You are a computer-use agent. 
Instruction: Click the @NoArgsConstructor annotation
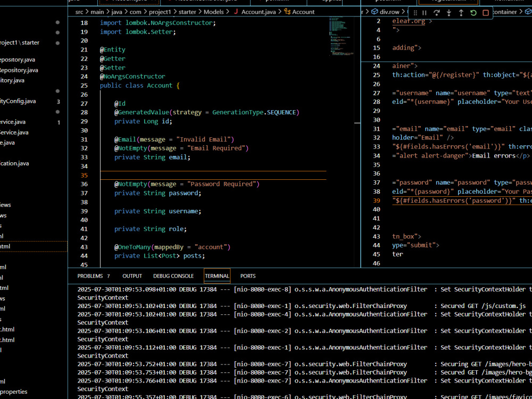(132, 76)
